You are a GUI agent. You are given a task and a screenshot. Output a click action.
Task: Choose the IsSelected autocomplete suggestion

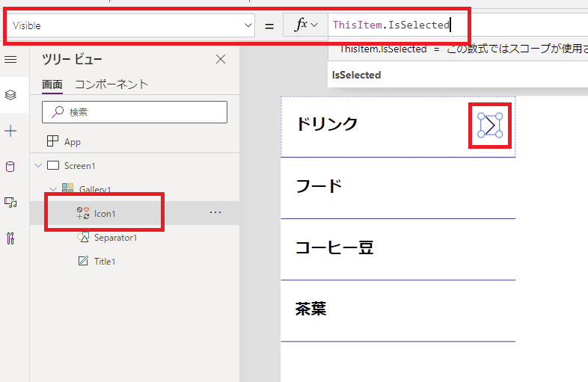356,75
